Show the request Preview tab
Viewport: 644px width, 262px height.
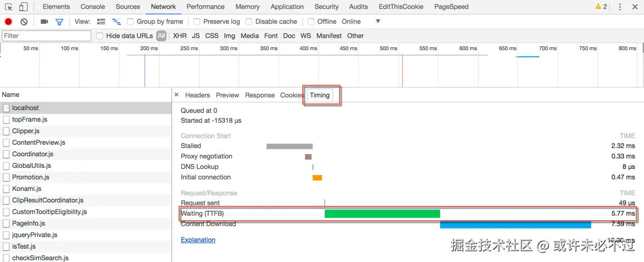tap(227, 95)
